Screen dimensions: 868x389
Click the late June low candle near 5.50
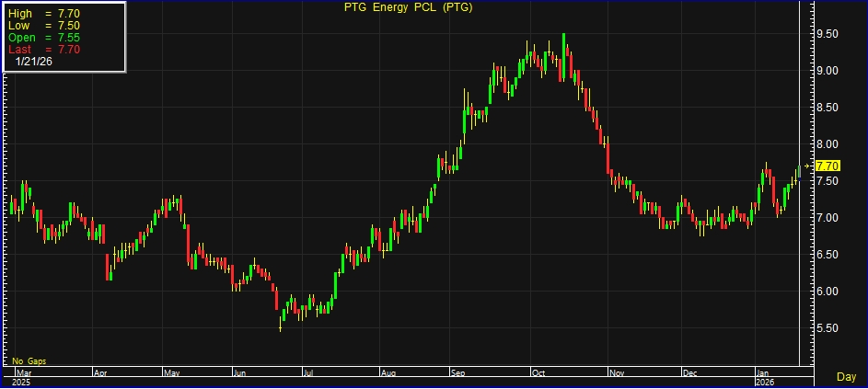280,321
